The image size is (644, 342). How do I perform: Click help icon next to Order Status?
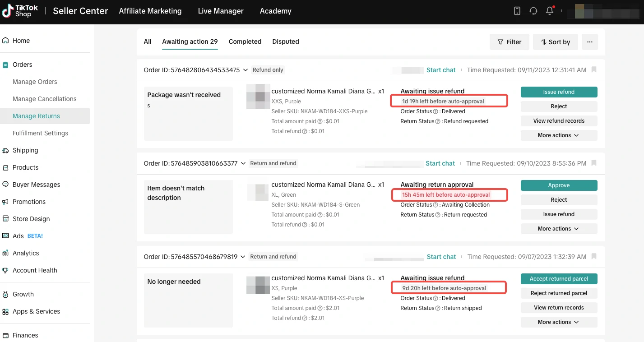pos(436,111)
